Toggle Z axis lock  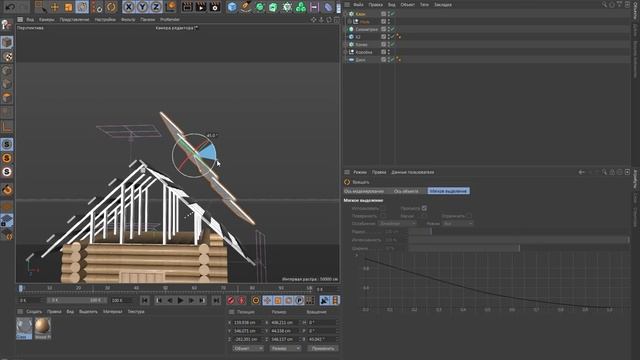(x=156, y=7)
